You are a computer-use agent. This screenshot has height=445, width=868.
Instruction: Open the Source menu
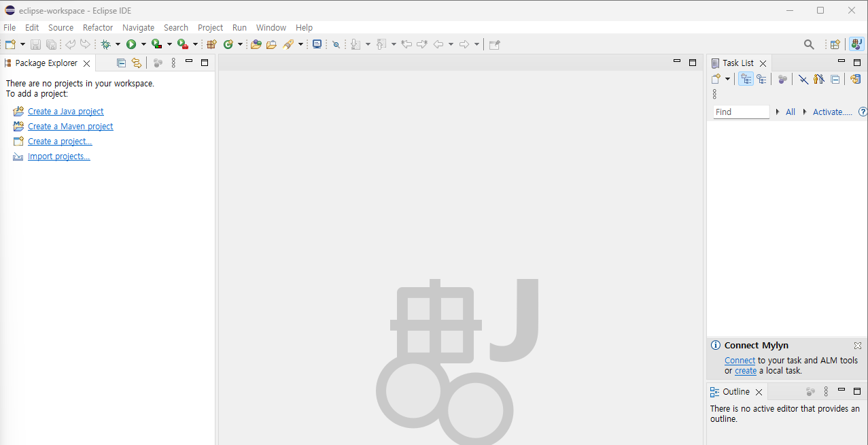coord(60,27)
